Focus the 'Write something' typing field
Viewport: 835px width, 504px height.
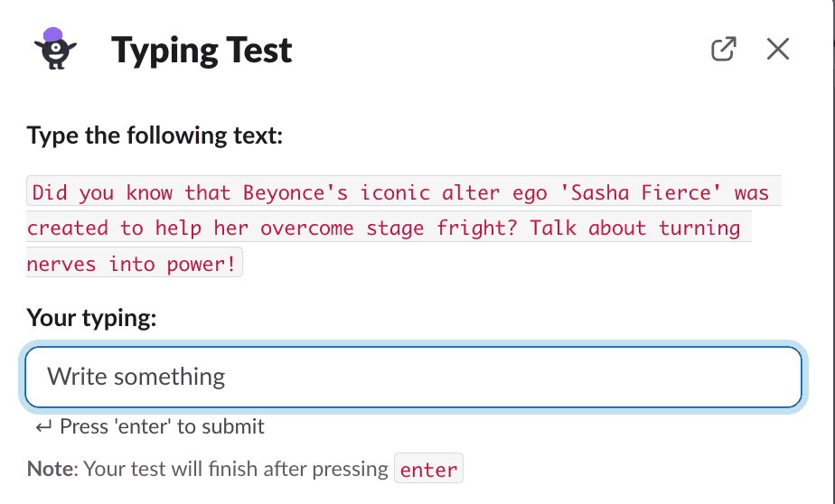[x=413, y=377]
